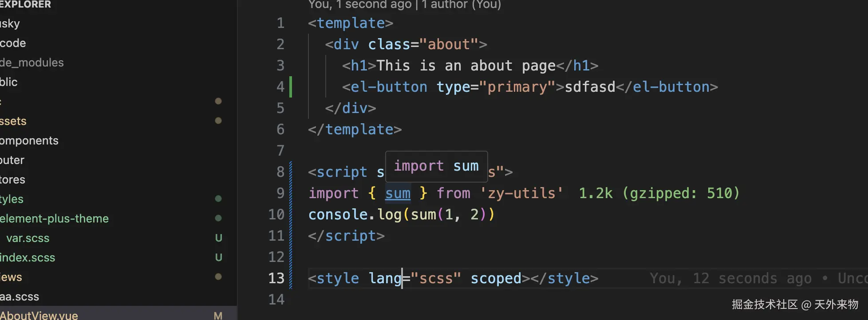Viewport: 868px width, 320px height.
Task: Expand the components folder
Action: coord(29,140)
